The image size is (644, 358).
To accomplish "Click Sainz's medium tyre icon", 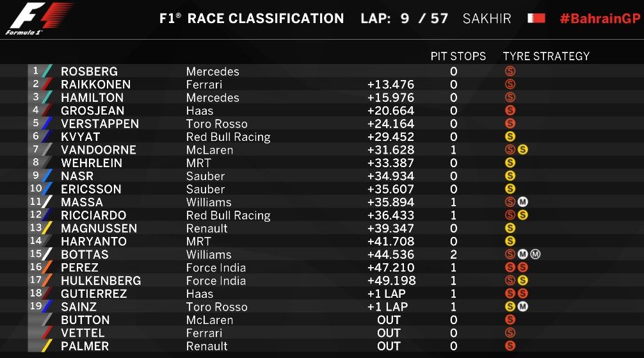I will click(522, 306).
